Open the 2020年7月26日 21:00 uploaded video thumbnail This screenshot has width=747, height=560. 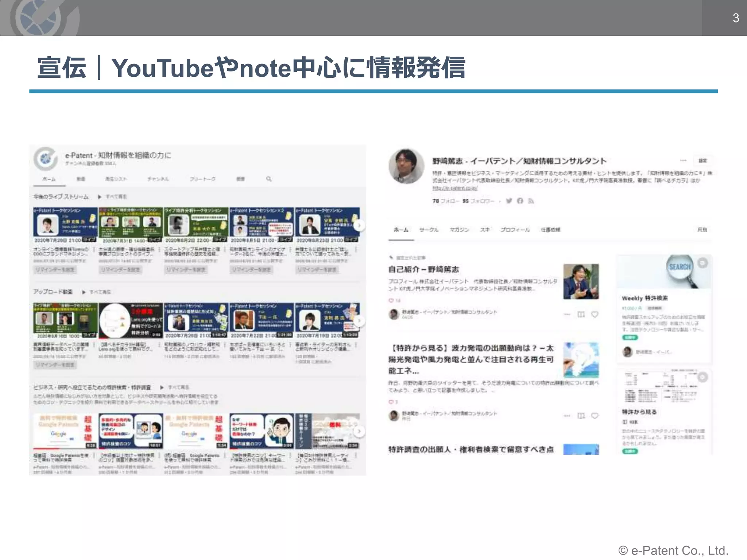pos(196,320)
